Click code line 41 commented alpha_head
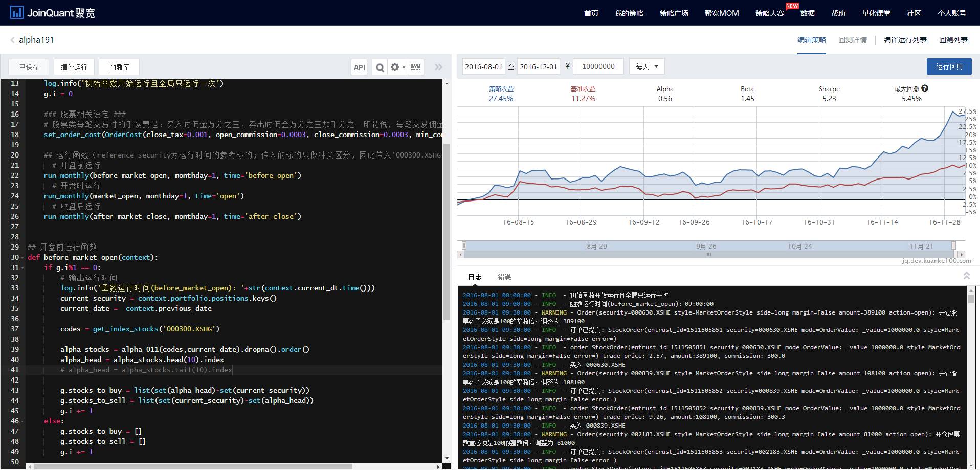Viewport: 980px width, 470px height. tap(146, 370)
